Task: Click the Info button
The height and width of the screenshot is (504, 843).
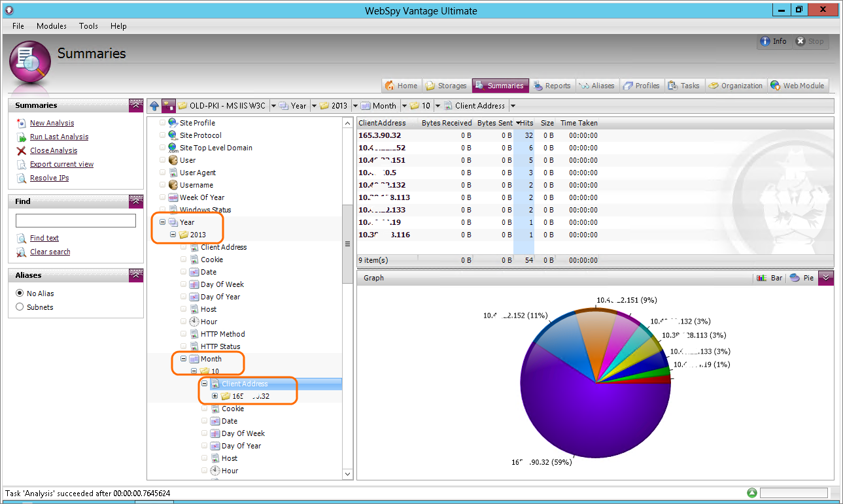Action: (x=774, y=41)
